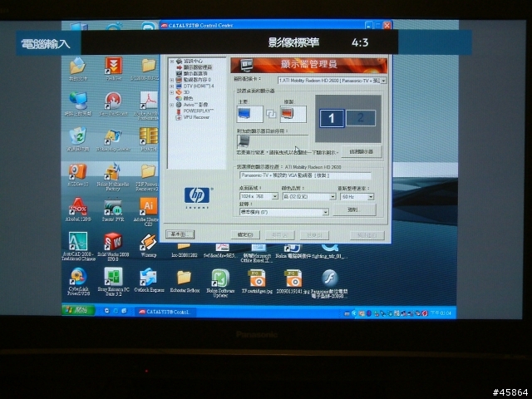Open the Windows Start button
Viewport: 532px width, 399px height.
[x=78, y=310]
